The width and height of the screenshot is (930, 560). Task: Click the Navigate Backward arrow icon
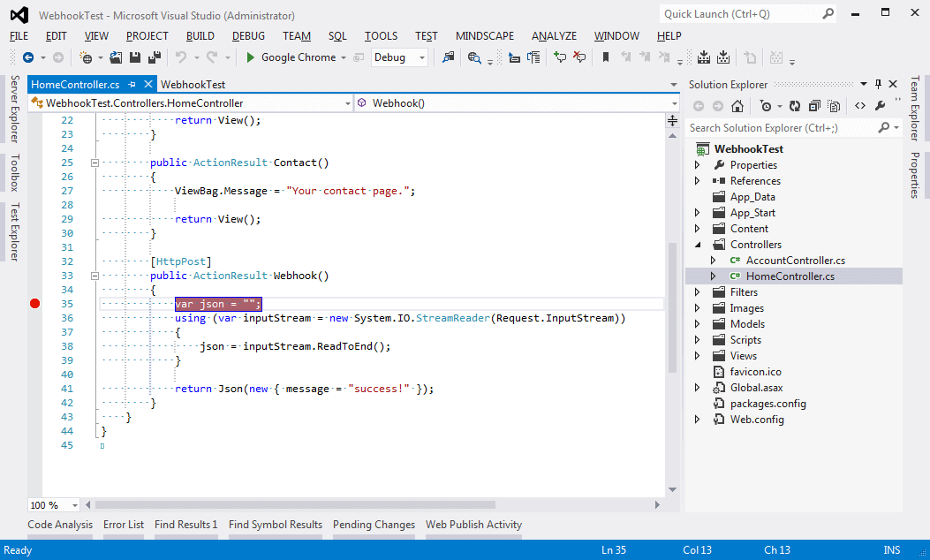(x=28, y=57)
